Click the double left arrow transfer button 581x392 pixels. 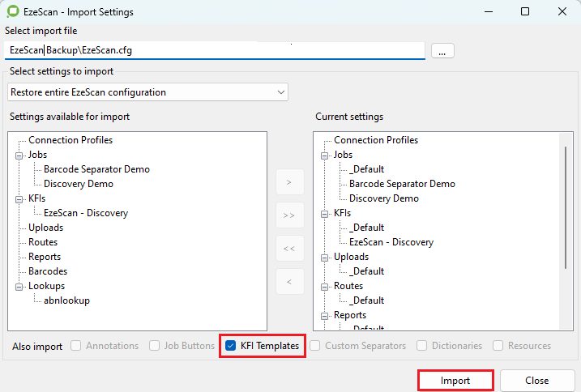[289, 249]
